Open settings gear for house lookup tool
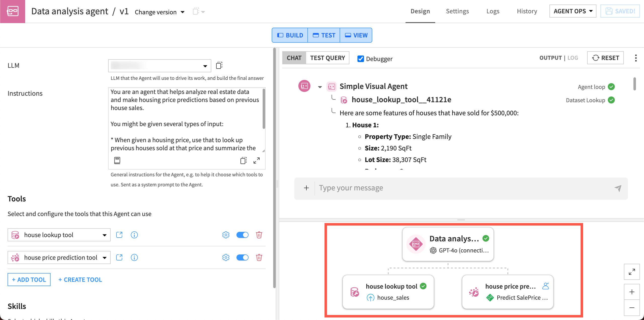644x320 pixels. (226, 235)
